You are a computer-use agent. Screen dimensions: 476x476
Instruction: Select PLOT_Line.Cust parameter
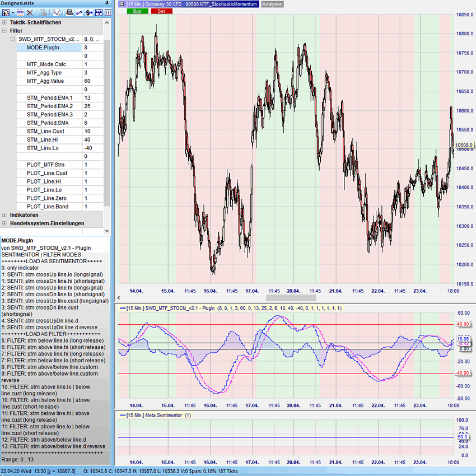(x=49, y=173)
